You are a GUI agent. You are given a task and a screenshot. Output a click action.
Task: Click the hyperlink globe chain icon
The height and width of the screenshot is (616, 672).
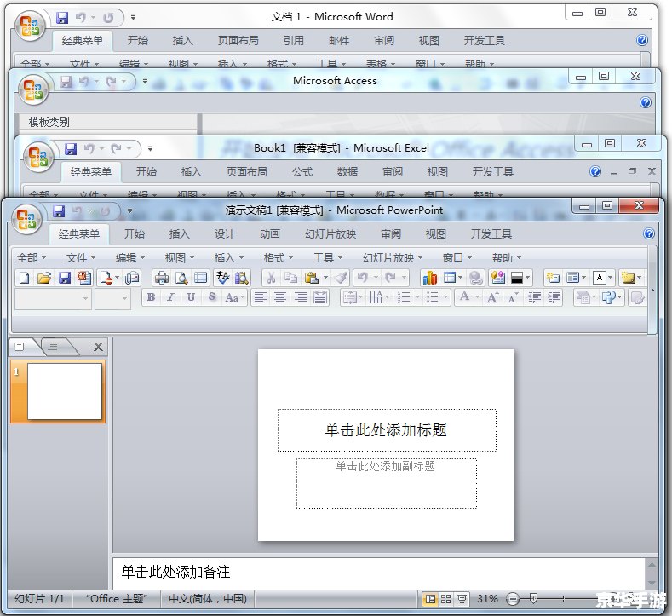coord(475,278)
